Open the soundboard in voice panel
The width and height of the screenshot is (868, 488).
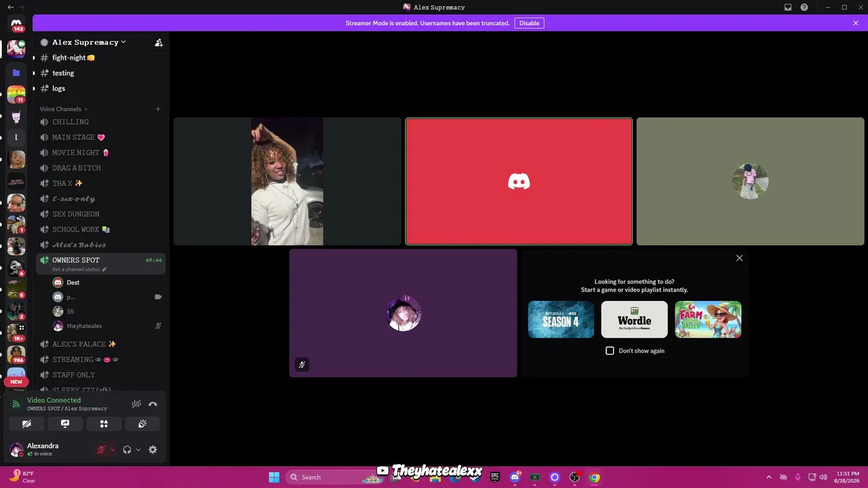(142, 424)
